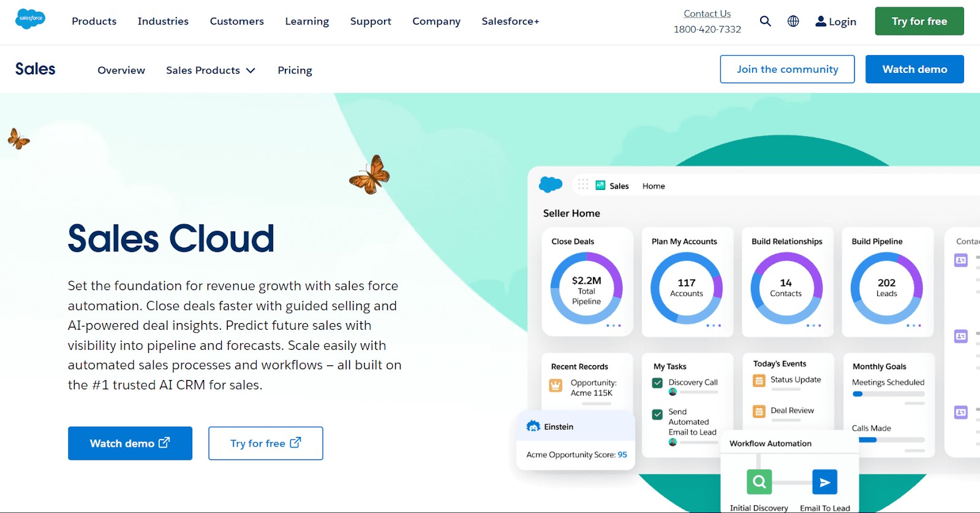Click the Join the community button
This screenshot has height=513, width=980.
787,69
